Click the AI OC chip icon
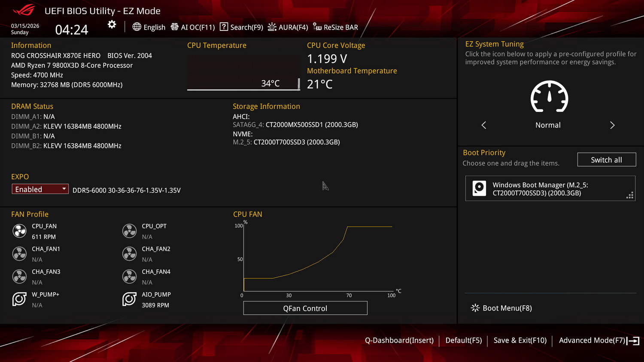This screenshot has height=362, width=644. tap(174, 27)
